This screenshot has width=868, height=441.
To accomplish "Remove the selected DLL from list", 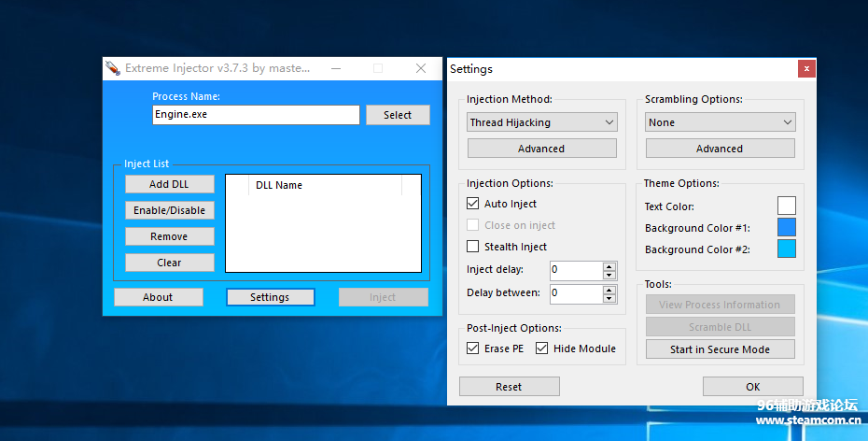I will point(169,236).
